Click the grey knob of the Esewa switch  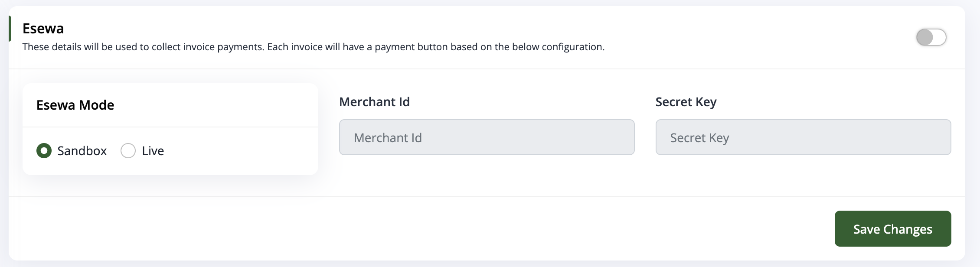[x=924, y=37]
